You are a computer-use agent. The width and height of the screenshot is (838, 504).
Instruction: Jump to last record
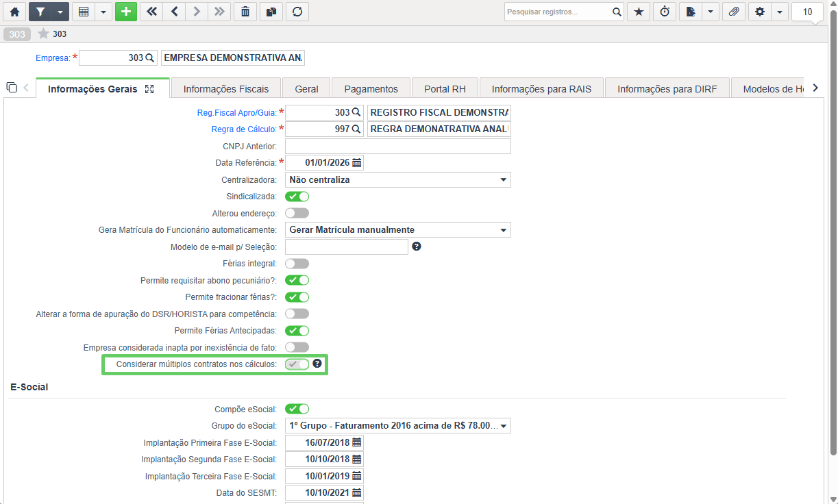click(x=219, y=12)
